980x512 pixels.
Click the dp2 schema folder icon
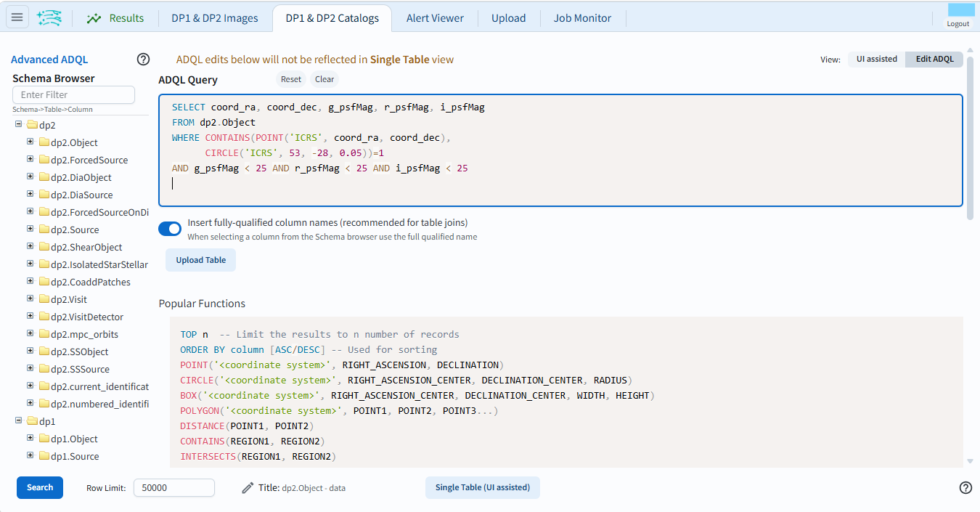(32, 125)
